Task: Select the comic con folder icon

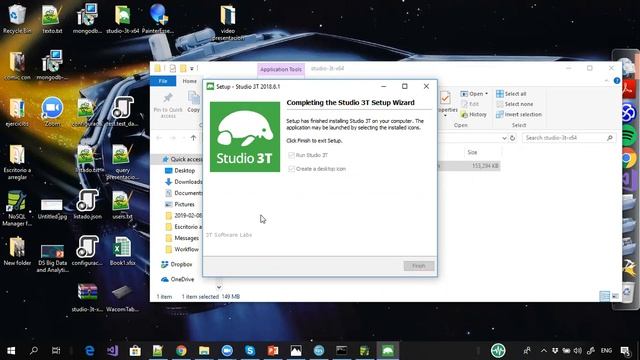Action: [17, 65]
